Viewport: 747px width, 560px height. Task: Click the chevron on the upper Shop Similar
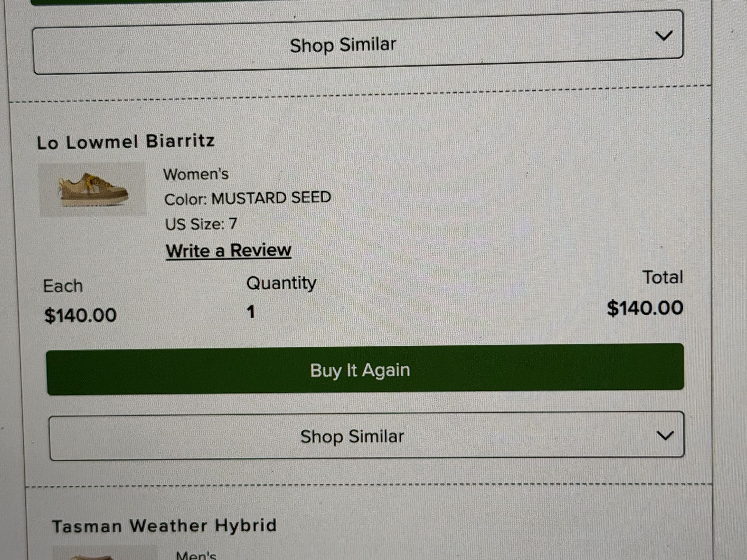664,36
